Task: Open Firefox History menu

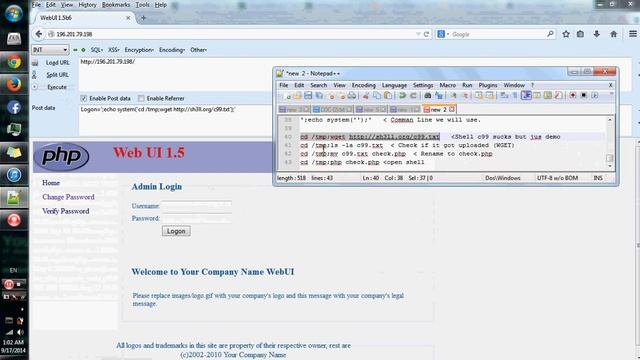Action: click(87, 5)
